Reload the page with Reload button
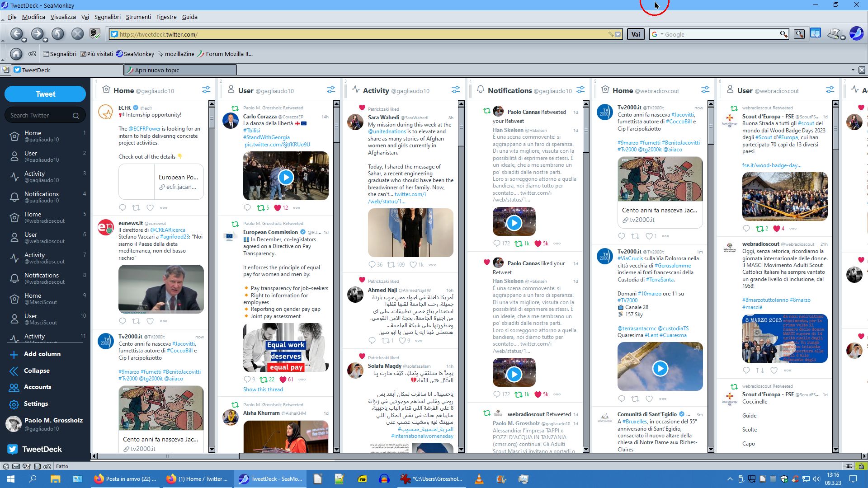 pos(58,34)
